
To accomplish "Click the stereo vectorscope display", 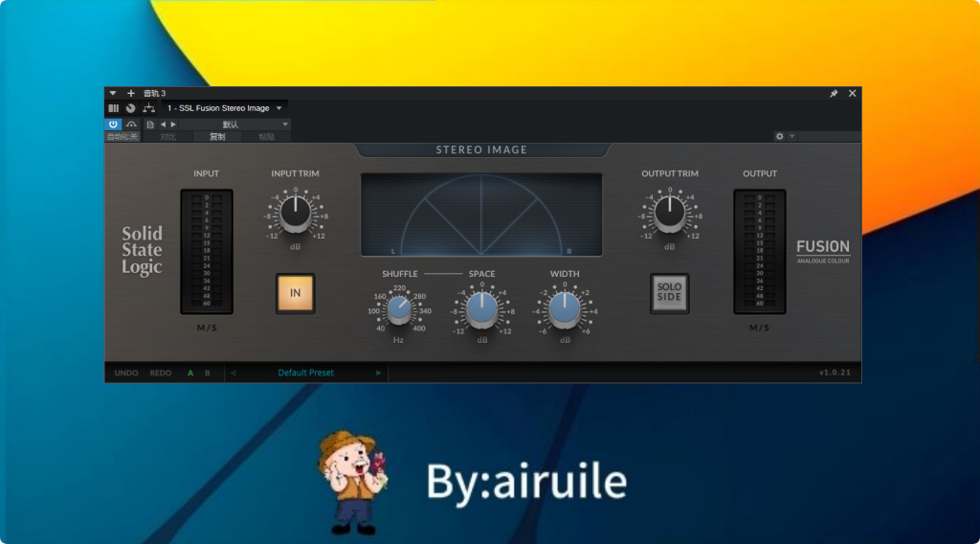I will click(481, 215).
